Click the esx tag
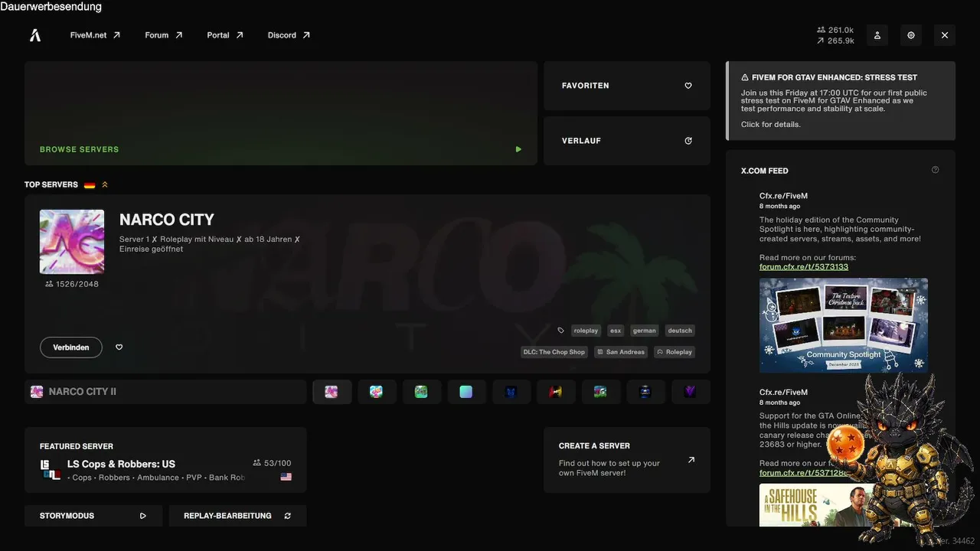This screenshot has width=980, height=551. coord(616,331)
